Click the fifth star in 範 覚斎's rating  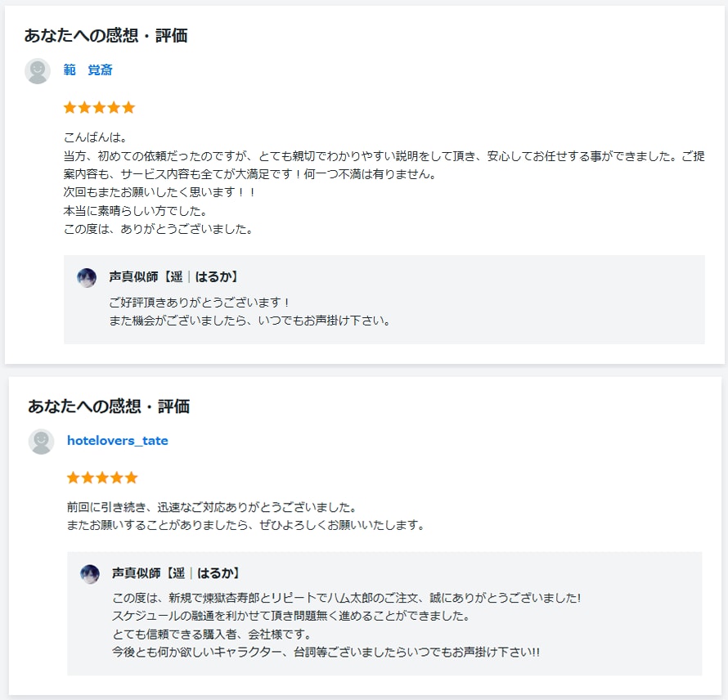point(128,108)
